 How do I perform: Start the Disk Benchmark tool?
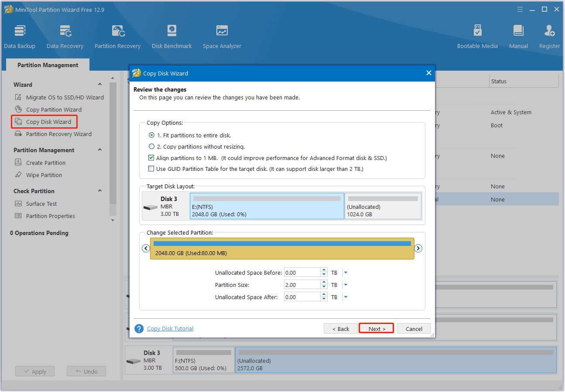[x=172, y=37]
